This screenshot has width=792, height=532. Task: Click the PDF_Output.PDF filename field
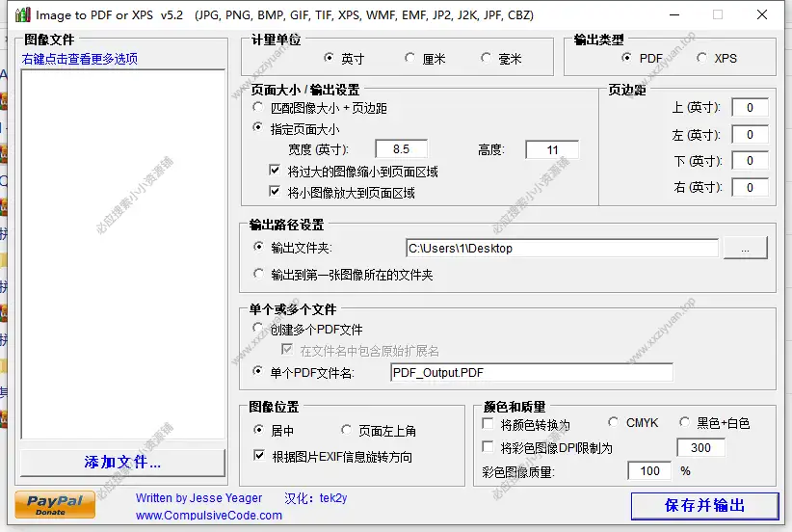pyautogui.click(x=530, y=373)
